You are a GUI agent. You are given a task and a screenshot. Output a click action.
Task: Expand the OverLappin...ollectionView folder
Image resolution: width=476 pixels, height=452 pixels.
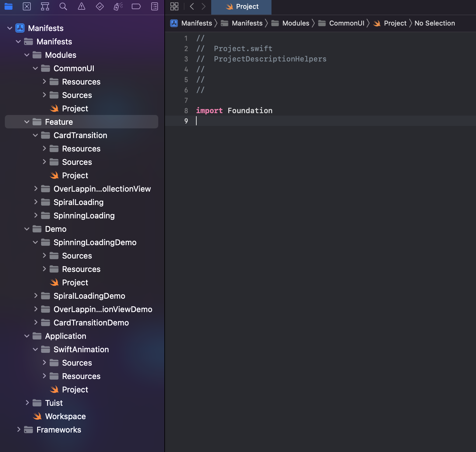point(36,189)
